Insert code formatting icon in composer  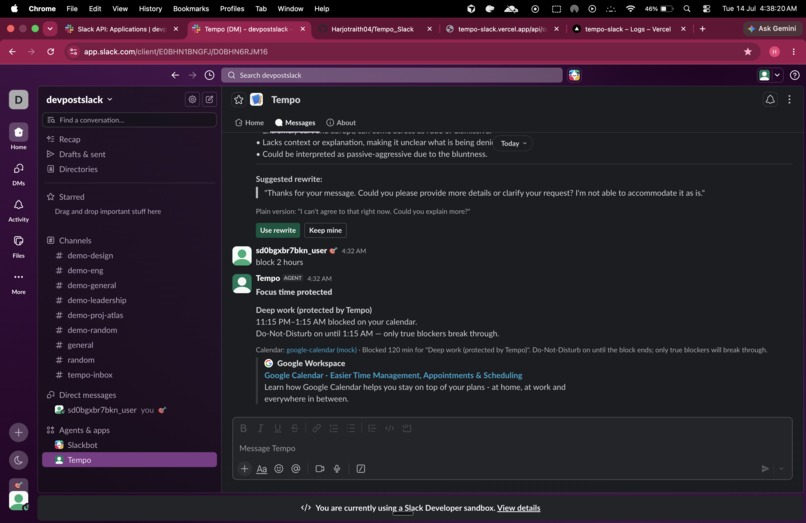[390, 428]
